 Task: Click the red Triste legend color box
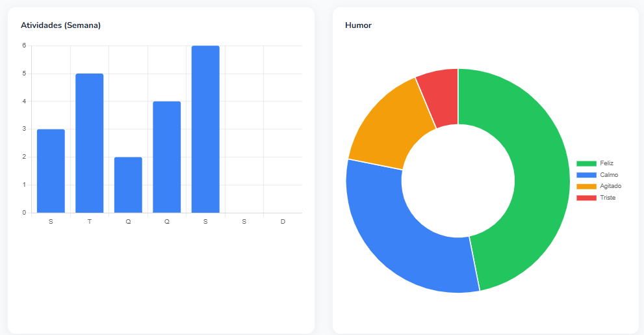pos(586,198)
